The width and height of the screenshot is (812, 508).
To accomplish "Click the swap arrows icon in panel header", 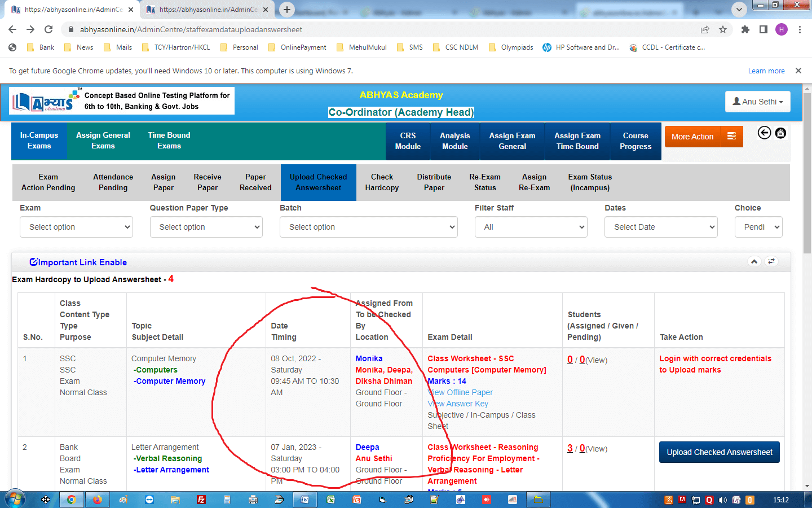I will [x=771, y=261].
